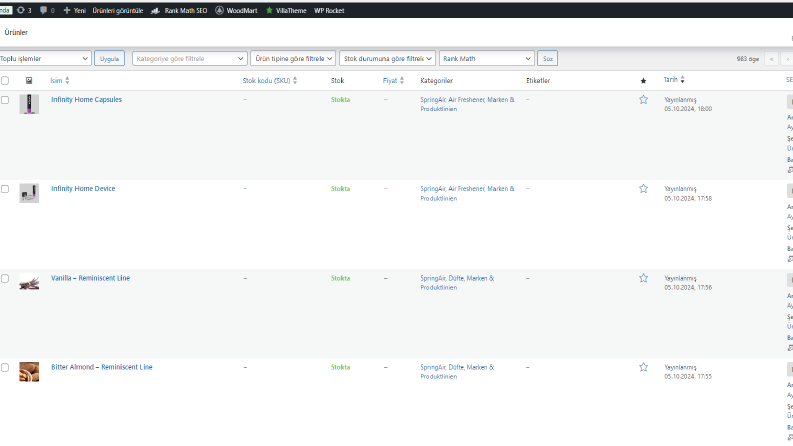Open WP Rocket menu in admin bar
The width and height of the screenshot is (793, 446).
pyautogui.click(x=329, y=10)
